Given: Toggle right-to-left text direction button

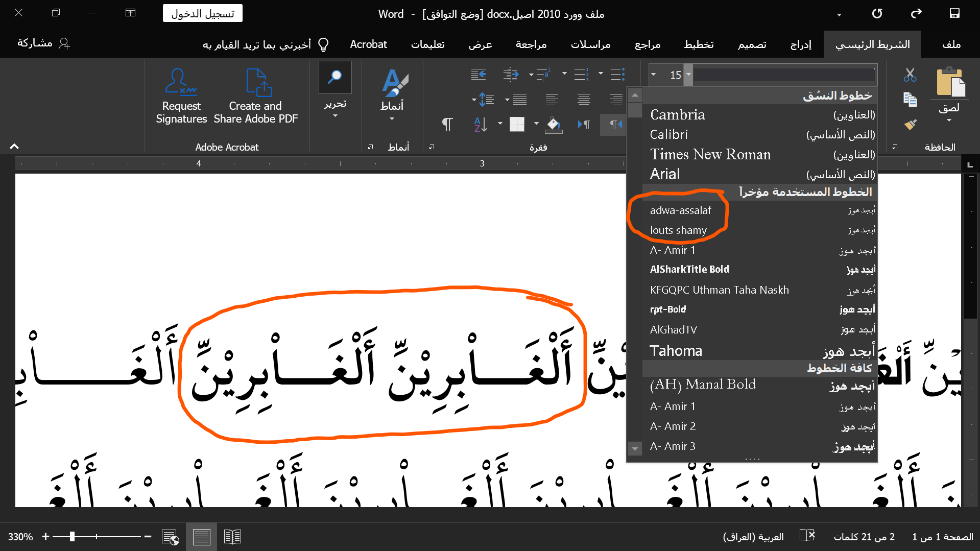Looking at the screenshot, I should (615, 124).
